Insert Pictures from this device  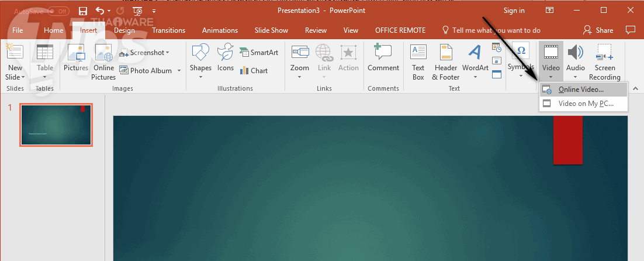click(x=75, y=59)
